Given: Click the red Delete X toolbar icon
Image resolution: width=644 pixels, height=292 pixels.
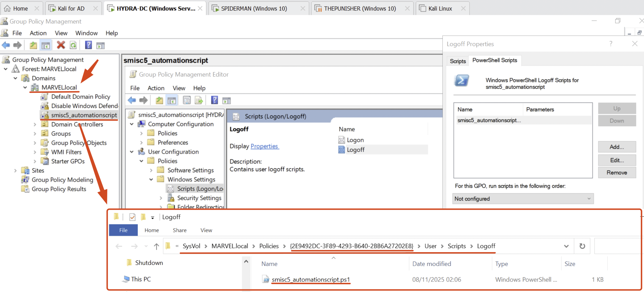Looking at the screenshot, I should point(61,45).
